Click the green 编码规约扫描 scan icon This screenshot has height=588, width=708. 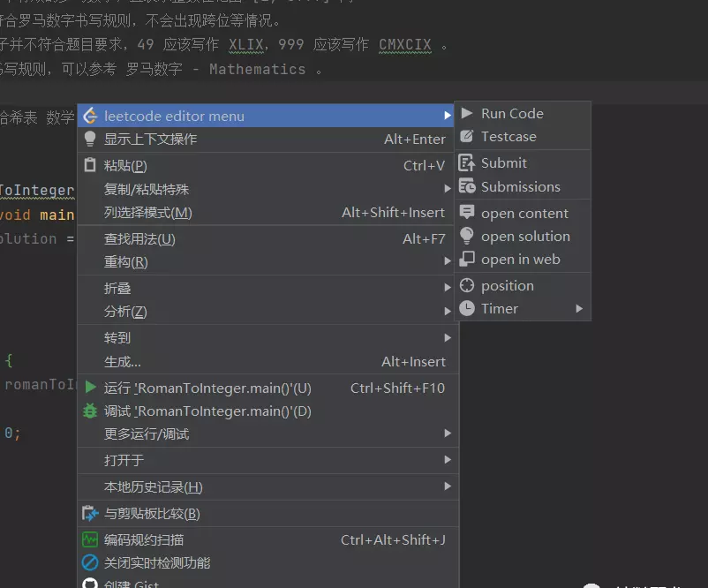click(90, 539)
